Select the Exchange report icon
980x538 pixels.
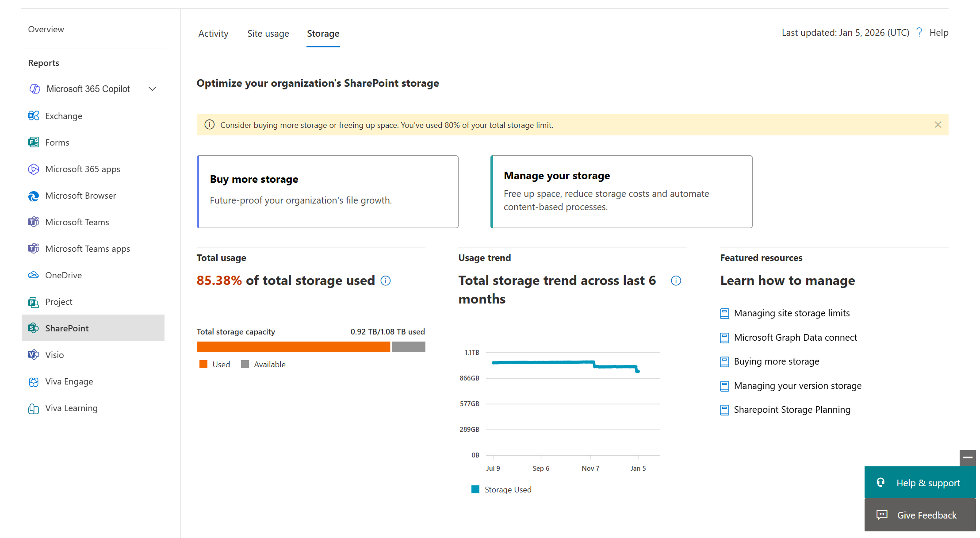(x=34, y=115)
